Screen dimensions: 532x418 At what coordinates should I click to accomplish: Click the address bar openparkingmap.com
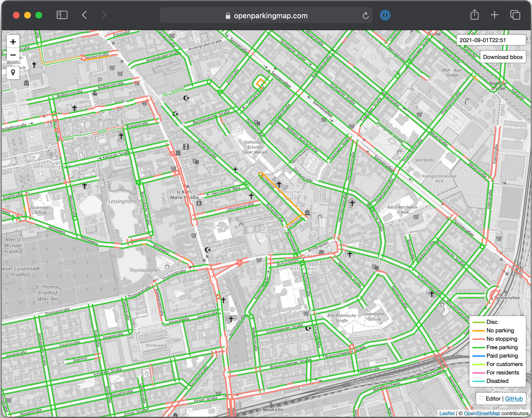[x=266, y=15]
